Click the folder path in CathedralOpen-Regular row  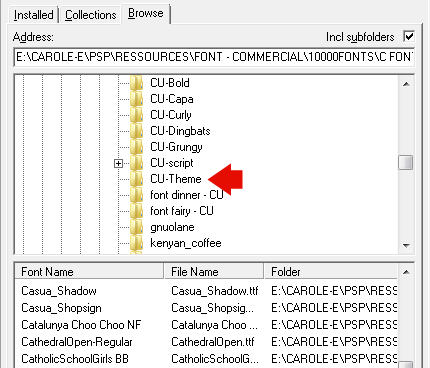coord(334,342)
